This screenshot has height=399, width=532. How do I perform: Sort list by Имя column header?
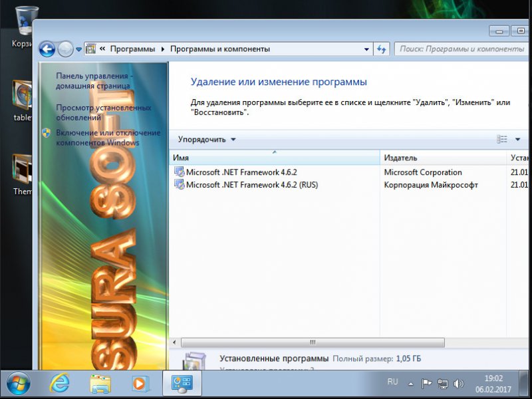click(x=275, y=158)
